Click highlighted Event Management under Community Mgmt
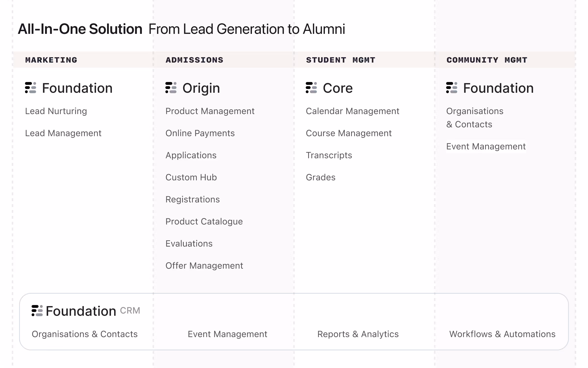The height and width of the screenshot is (368, 588). click(486, 146)
